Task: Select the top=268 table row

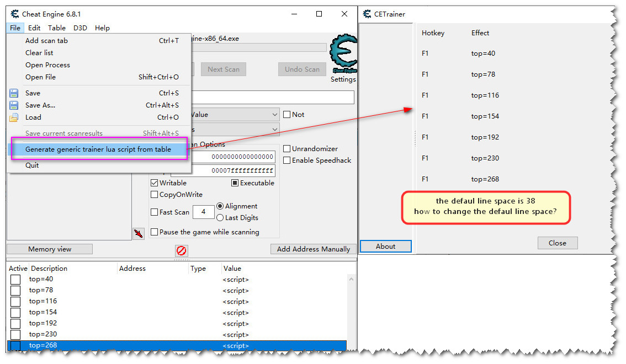Action: 177,346
